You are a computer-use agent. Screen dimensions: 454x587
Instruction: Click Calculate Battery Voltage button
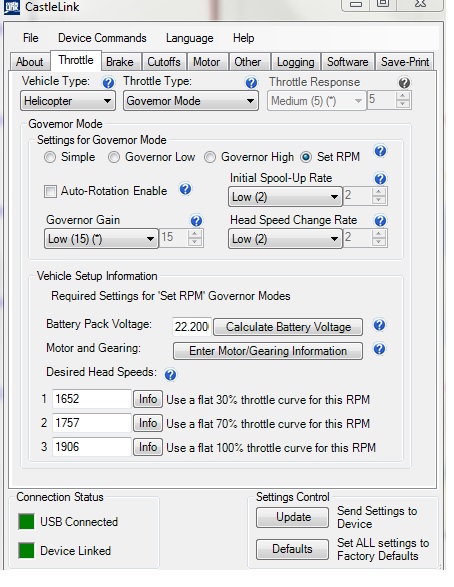tap(288, 327)
